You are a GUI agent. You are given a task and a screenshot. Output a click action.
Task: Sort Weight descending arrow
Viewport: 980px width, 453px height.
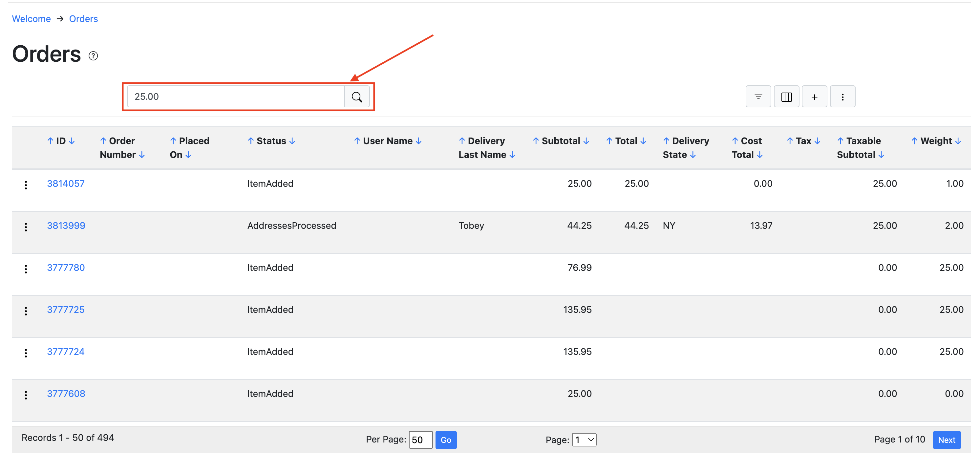[958, 141]
